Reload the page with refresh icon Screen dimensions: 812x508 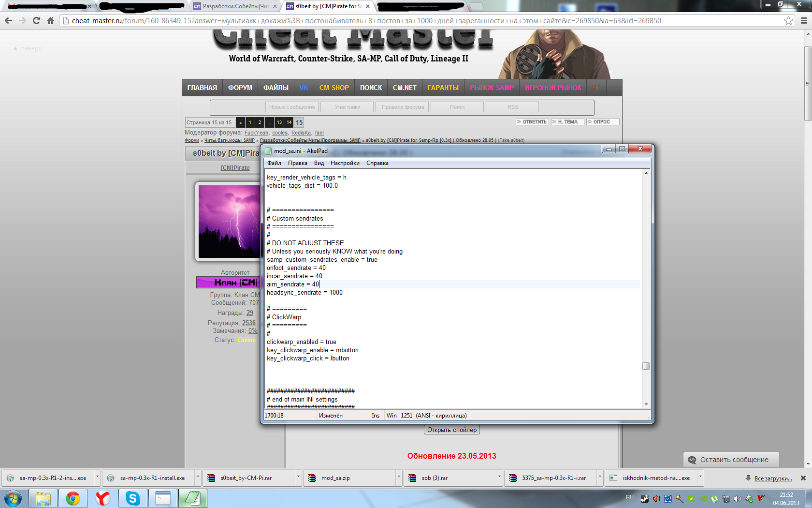click(x=36, y=20)
